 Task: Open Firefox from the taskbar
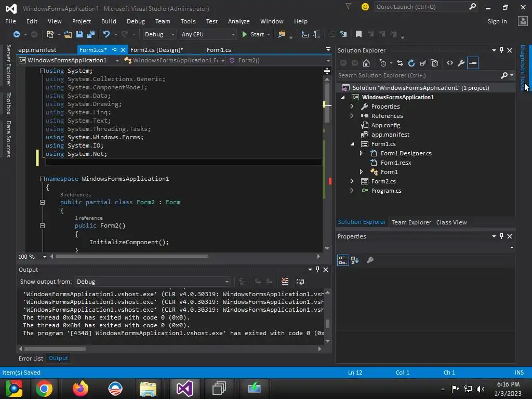[x=81, y=389]
